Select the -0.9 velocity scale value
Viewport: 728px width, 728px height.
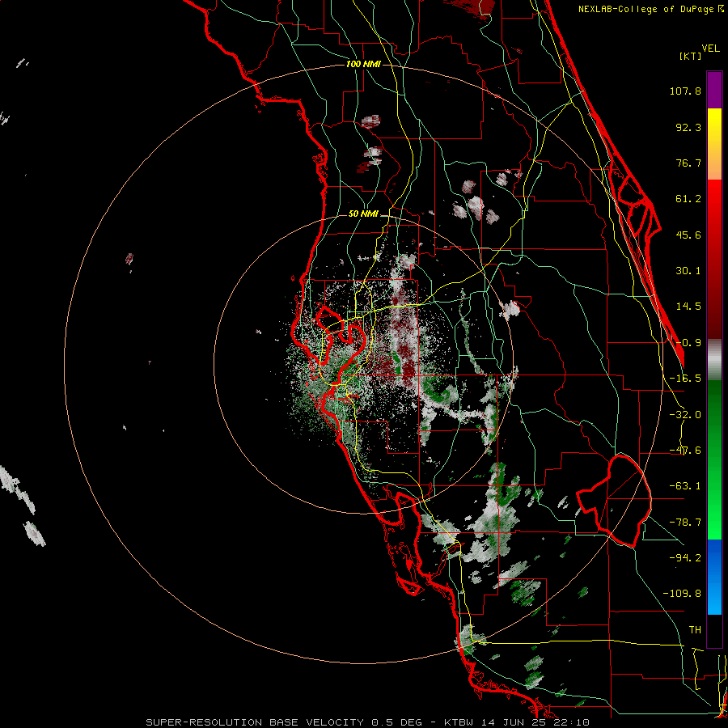coord(688,343)
